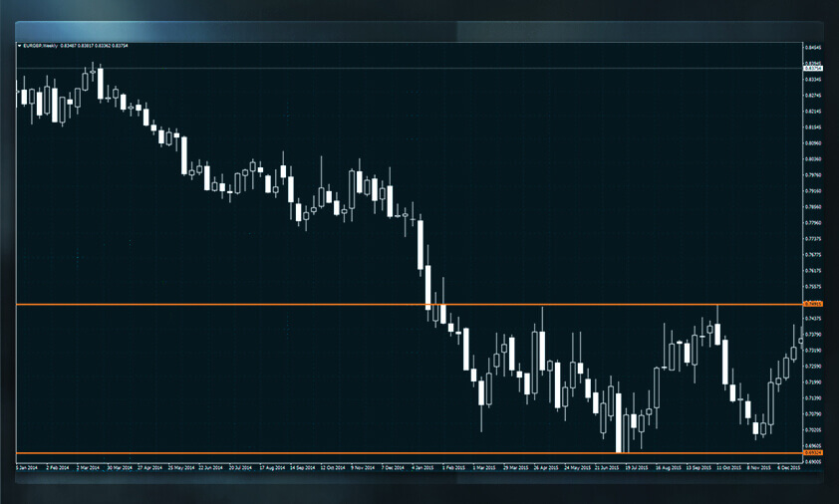
Task: Open the chart menu triangle beside EURGBP
Action: 19,46
